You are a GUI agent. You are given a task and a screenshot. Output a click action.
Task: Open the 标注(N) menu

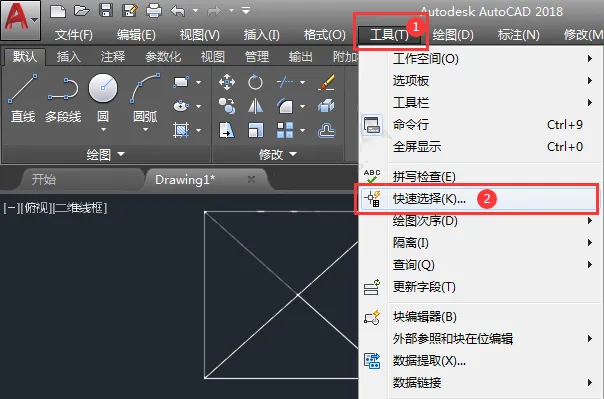[518, 35]
